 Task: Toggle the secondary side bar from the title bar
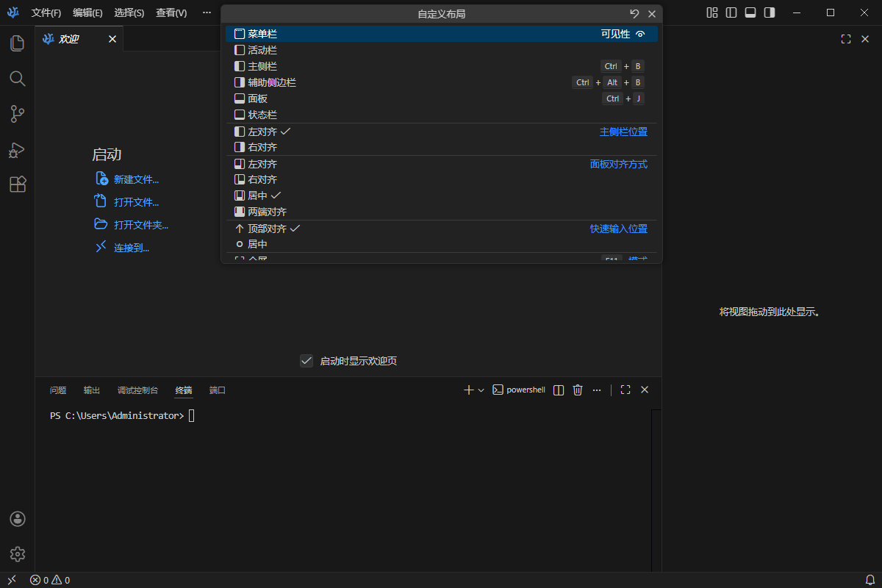pyautogui.click(x=769, y=12)
